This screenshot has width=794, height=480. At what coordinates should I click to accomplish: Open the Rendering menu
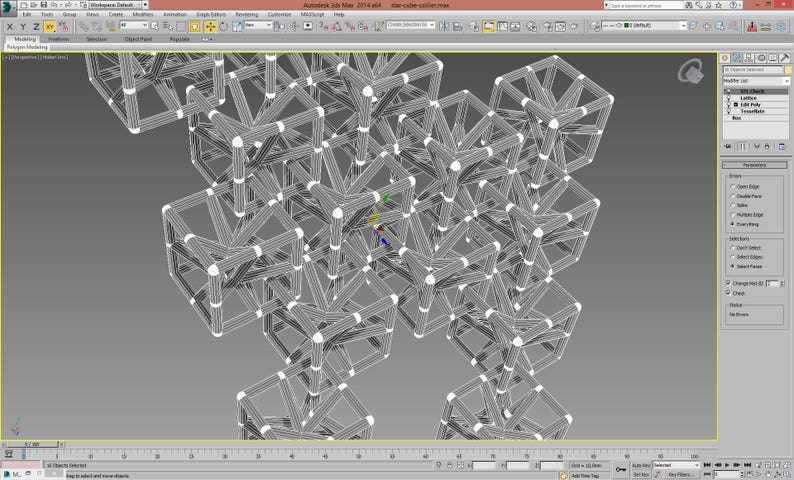click(x=247, y=15)
